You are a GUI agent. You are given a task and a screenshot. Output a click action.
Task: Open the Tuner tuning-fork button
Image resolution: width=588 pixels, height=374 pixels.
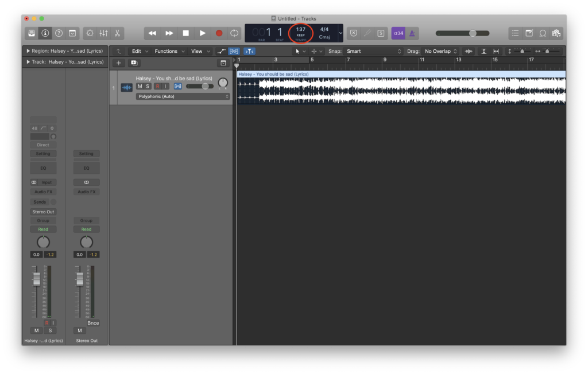pos(367,33)
